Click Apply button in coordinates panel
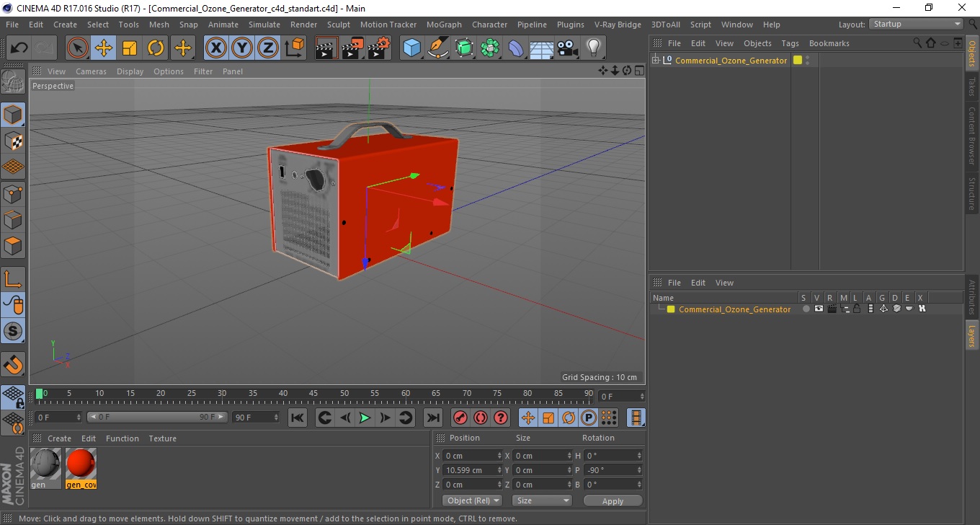This screenshot has height=525, width=980. coord(612,500)
